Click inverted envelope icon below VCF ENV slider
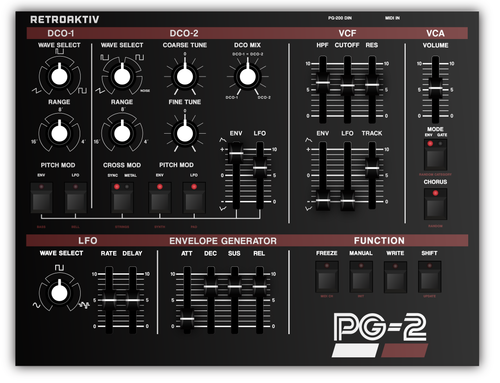 tap(309, 209)
